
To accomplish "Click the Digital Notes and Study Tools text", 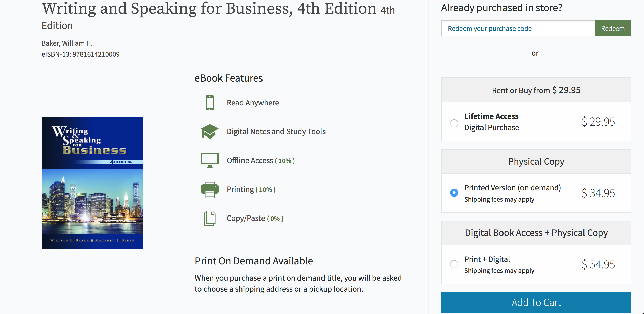I will 276,132.
